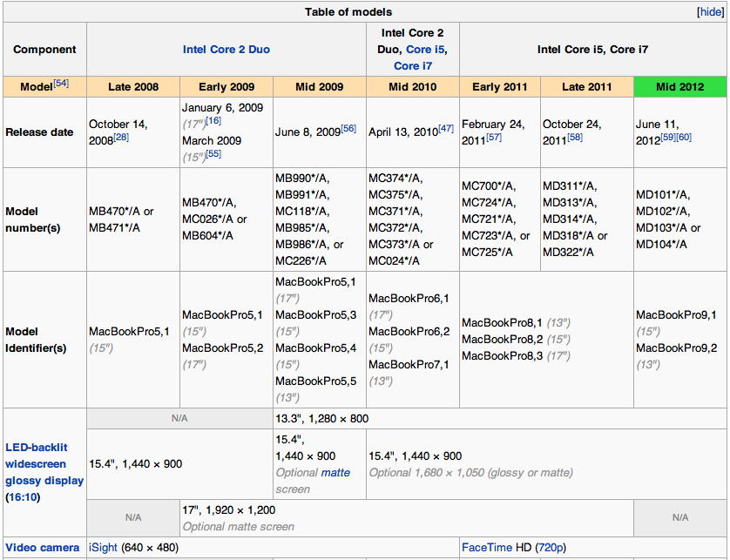The height and width of the screenshot is (560, 730).
Task: Select the Mid 2010 column header
Action: [x=413, y=86]
